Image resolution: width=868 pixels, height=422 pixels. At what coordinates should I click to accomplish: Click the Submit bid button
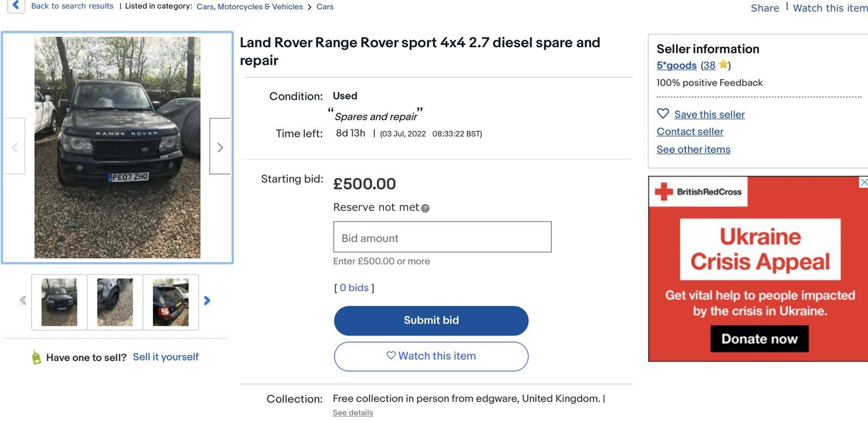(431, 321)
